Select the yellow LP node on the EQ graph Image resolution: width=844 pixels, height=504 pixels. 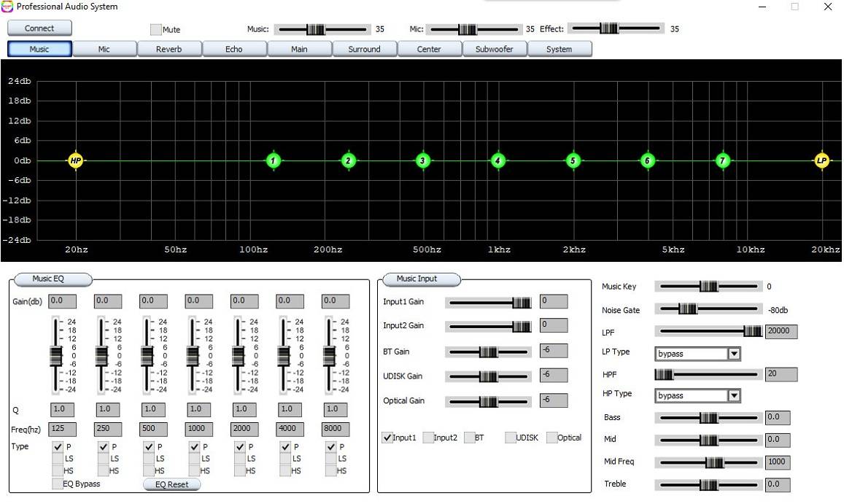(822, 160)
